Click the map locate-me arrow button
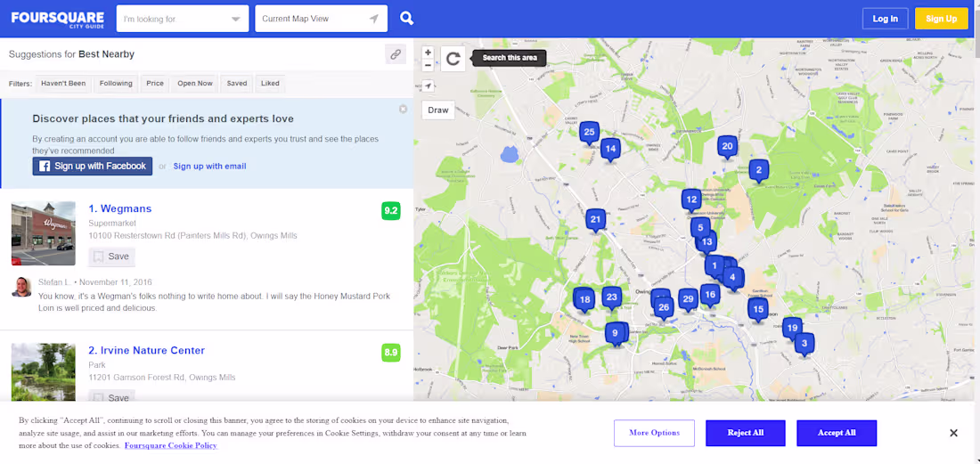This screenshot has width=980, height=464. 429,85
